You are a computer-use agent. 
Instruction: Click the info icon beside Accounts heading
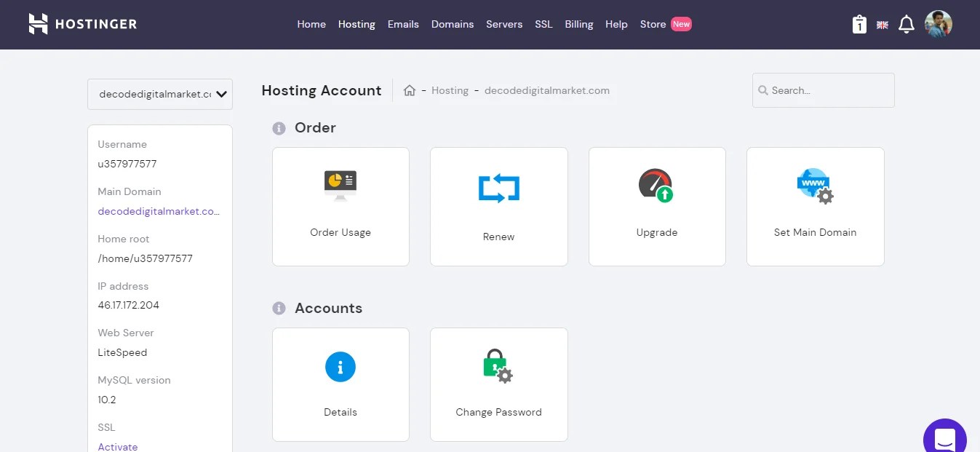coord(279,309)
